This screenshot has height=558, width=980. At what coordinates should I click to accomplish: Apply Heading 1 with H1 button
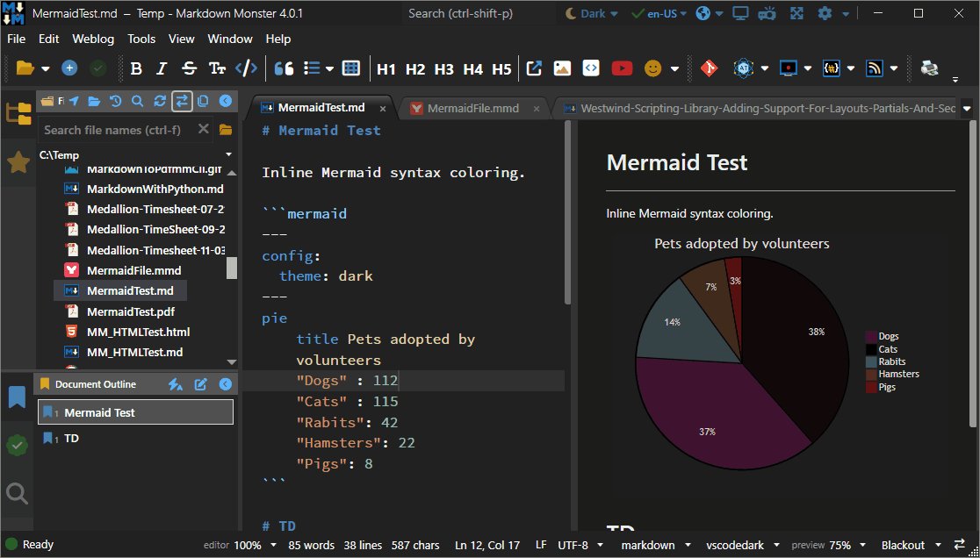coord(386,69)
